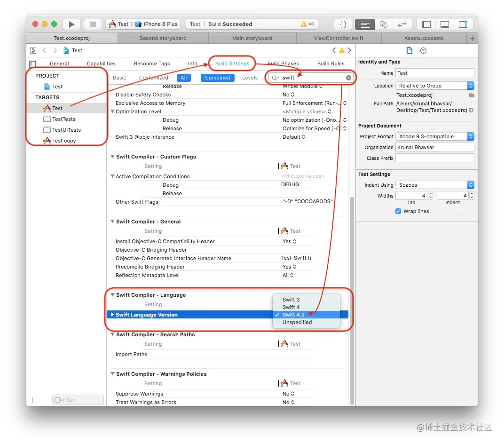Screen dimensions: 504x444
Task: Jump to the next issue
Action: coord(349,50)
